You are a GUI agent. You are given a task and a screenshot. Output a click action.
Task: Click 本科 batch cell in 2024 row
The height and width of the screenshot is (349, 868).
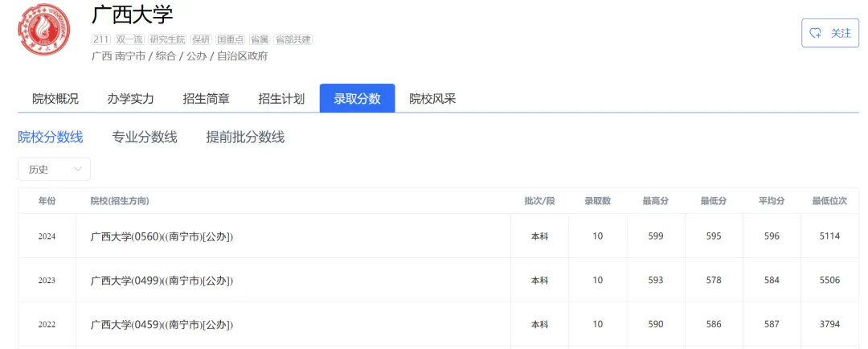coord(540,236)
